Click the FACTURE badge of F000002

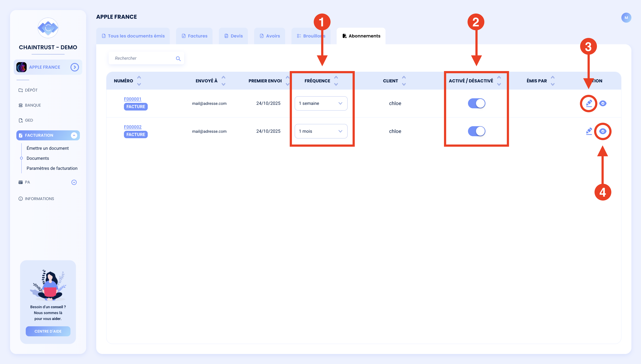click(x=136, y=134)
